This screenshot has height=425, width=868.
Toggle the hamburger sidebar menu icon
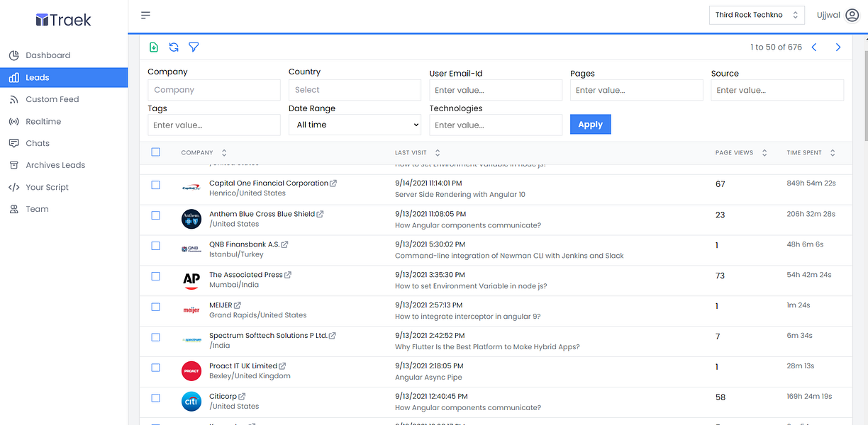(145, 15)
